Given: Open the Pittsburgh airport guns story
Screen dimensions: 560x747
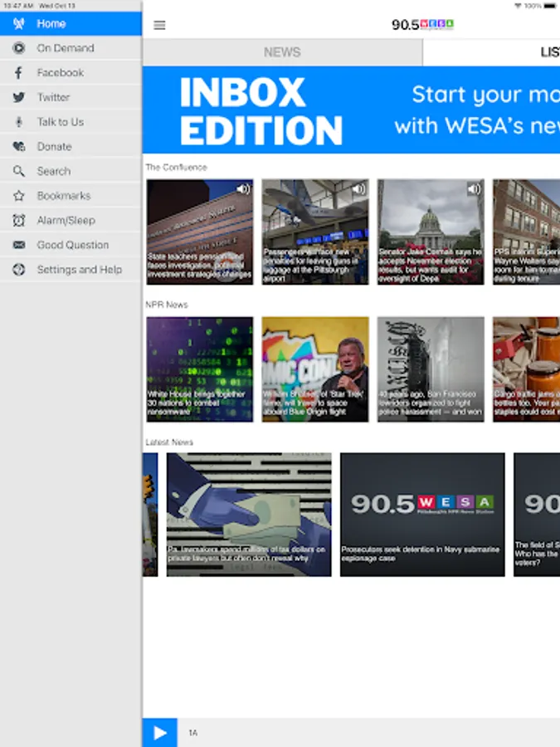Looking at the screenshot, I should pos(315,232).
